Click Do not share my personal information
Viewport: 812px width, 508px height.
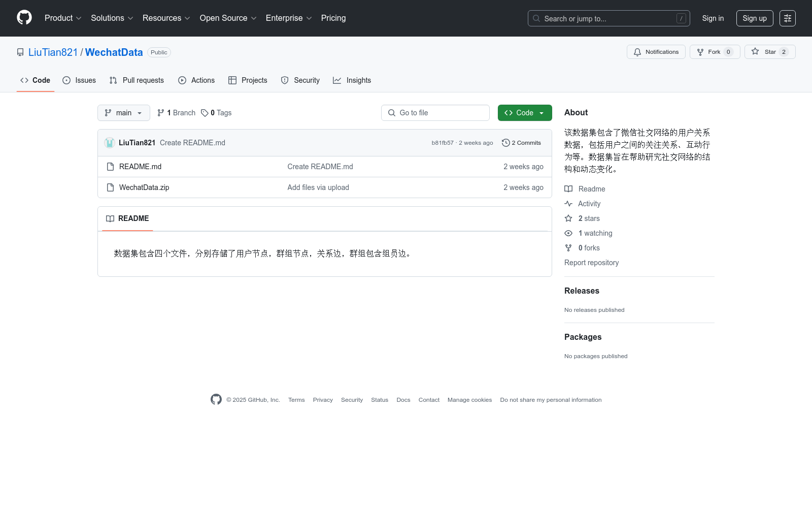[551, 400]
